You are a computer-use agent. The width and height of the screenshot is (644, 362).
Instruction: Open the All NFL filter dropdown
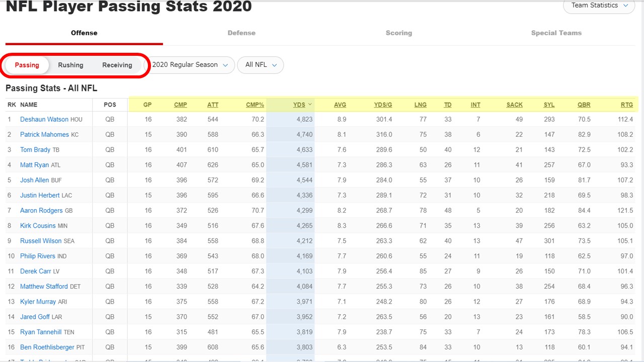[x=261, y=65]
